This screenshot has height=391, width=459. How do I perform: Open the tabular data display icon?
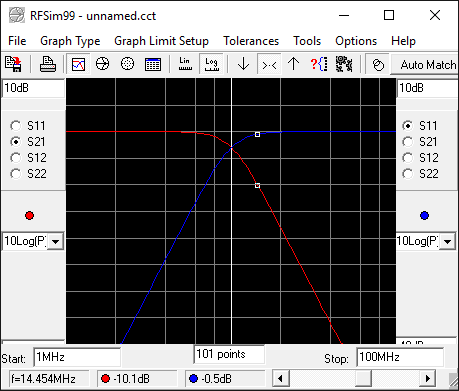[x=153, y=64]
